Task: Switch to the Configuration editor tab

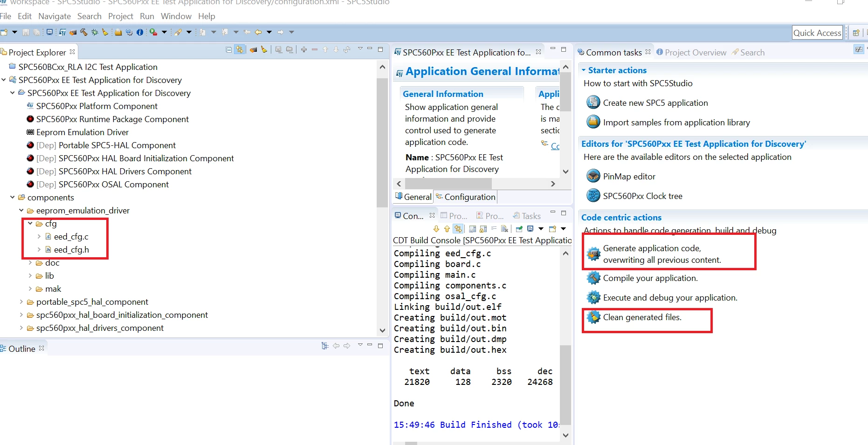Action: coord(465,197)
